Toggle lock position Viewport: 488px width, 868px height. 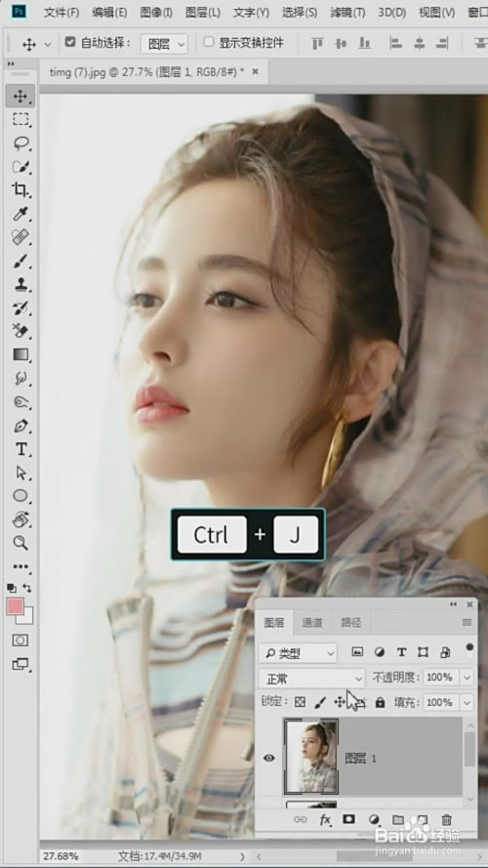pyautogui.click(x=340, y=702)
